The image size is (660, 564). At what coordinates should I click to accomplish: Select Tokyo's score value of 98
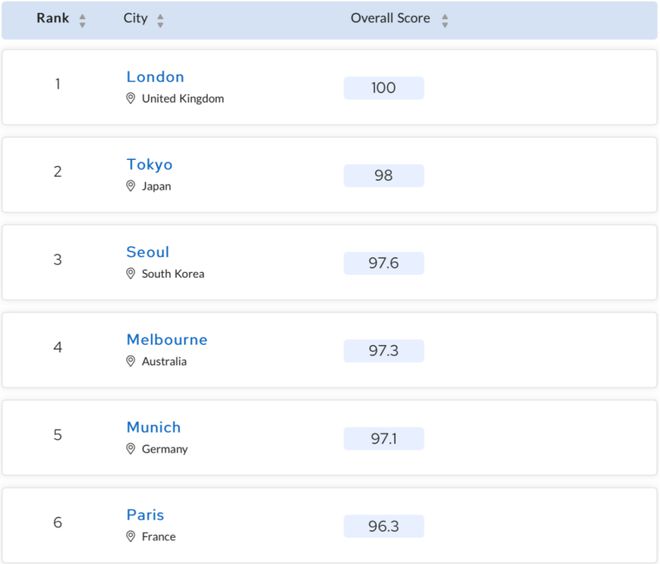point(383,176)
